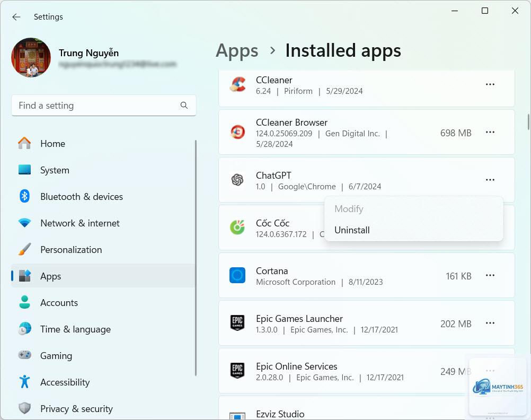531x420 pixels.
Task: Click the Installed apps heading
Action: (x=343, y=51)
